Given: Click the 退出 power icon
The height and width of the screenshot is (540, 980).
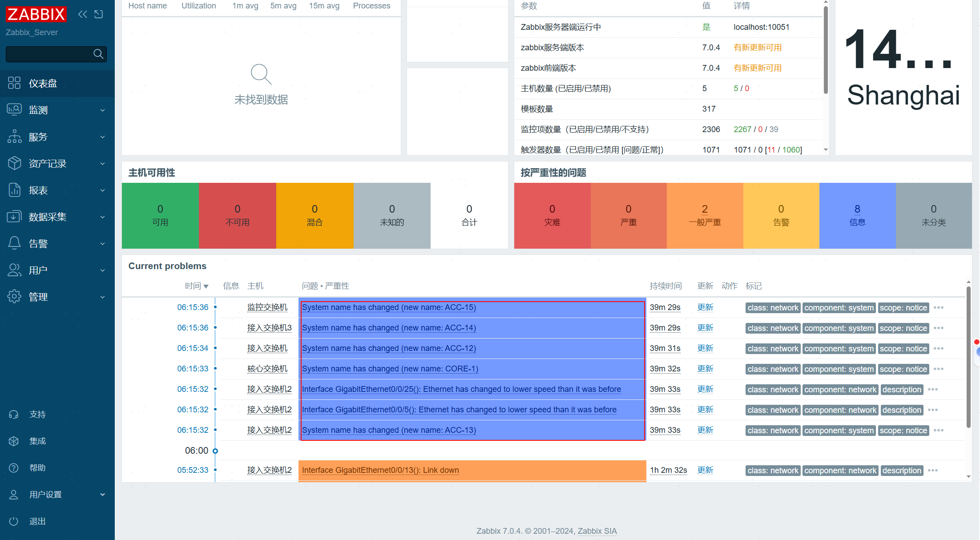Looking at the screenshot, I should [x=14, y=521].
